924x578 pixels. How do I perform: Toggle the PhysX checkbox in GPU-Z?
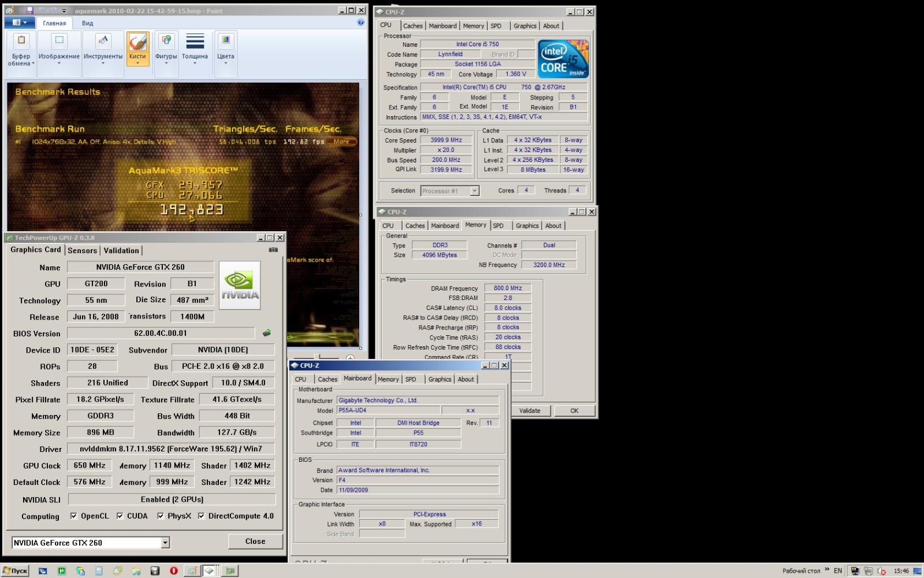coord(161,516)
